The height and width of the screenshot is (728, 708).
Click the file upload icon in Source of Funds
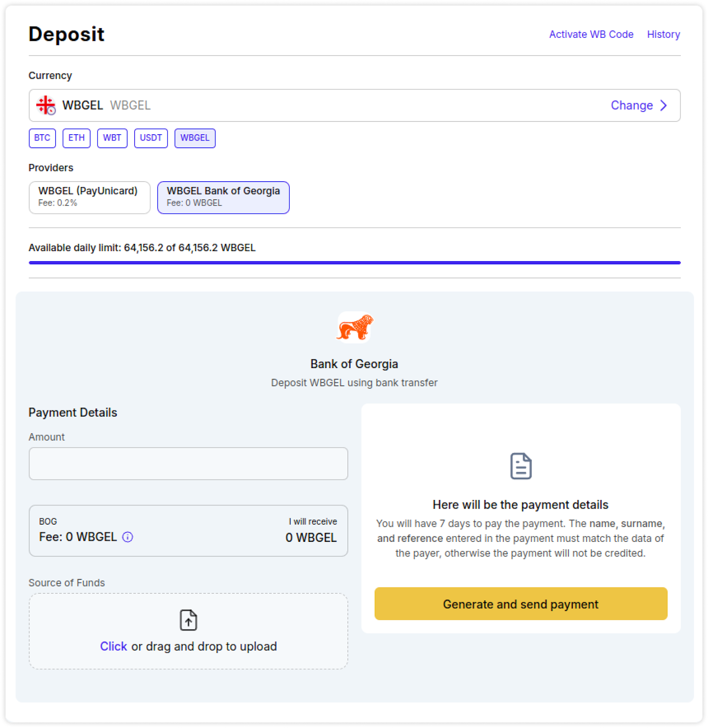(188, 620)
